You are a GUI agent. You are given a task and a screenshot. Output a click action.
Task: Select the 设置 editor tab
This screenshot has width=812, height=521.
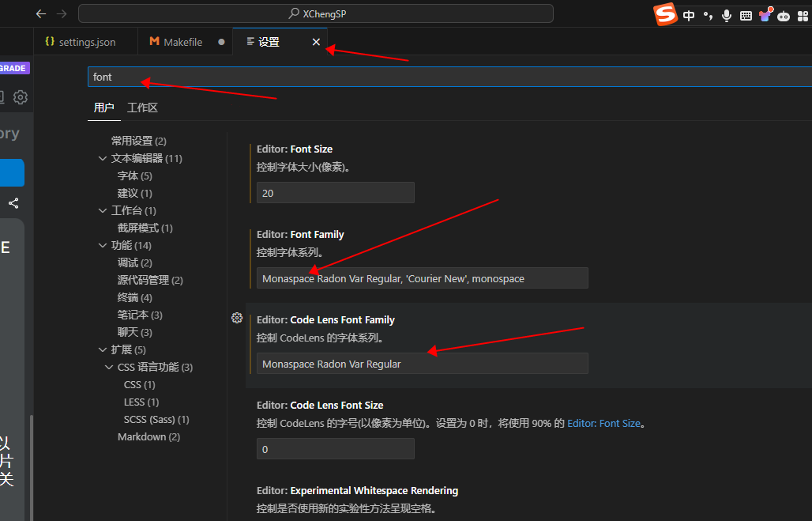[x=269, y=42]
